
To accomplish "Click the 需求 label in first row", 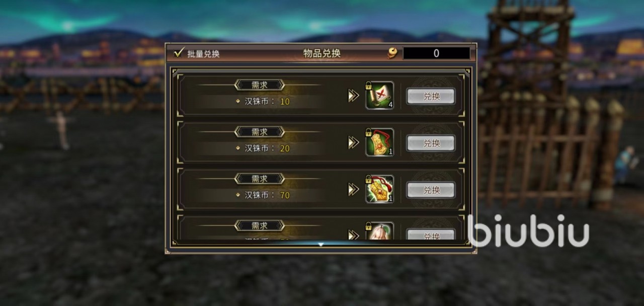I will (260, 85).
